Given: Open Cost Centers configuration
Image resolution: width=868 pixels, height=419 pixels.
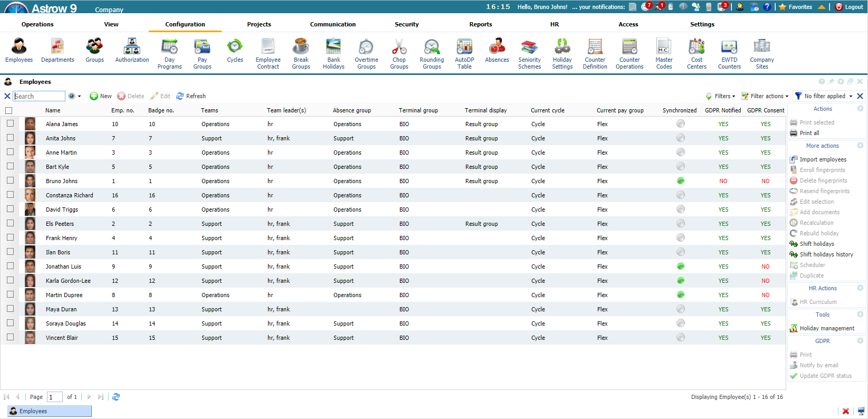Looking at the screenshot, I should click(x=697, y=53).
